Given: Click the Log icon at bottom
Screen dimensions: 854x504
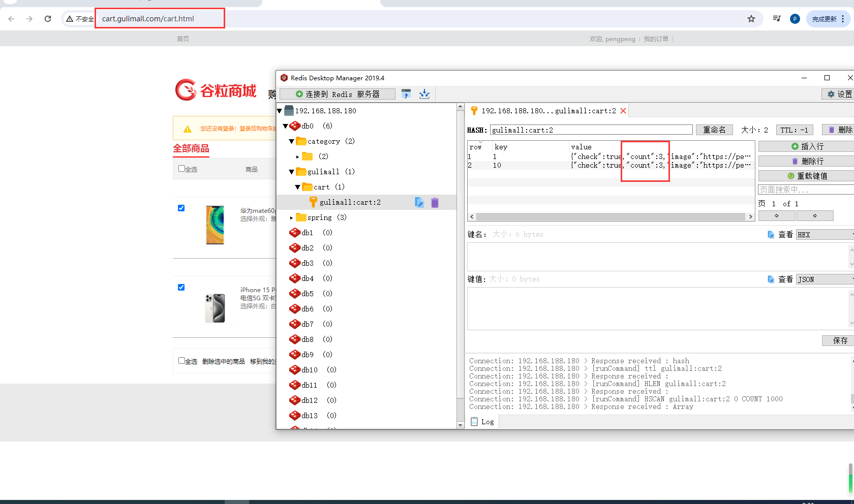Looking at the screenshot, I should coord(474,422).
